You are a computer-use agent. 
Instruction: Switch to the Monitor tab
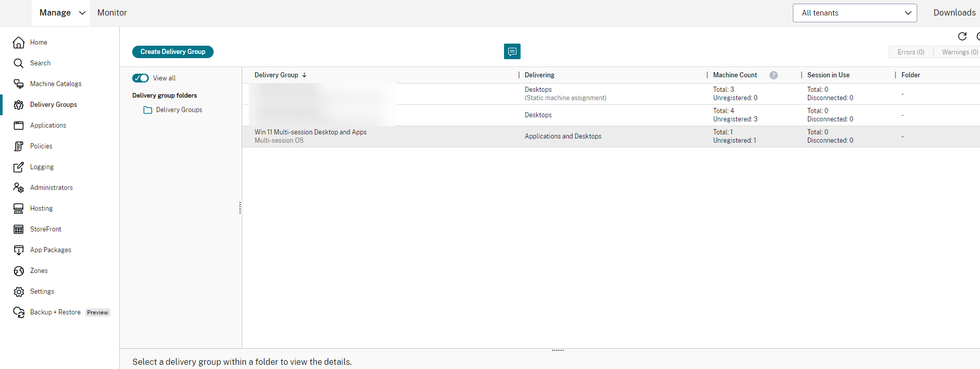[112, 13]
